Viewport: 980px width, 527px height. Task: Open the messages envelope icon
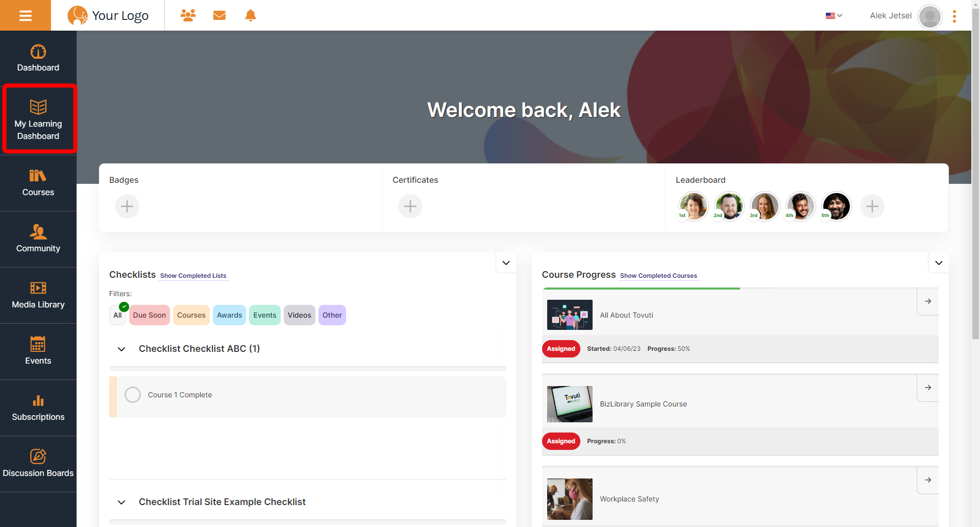click(219, 15)
